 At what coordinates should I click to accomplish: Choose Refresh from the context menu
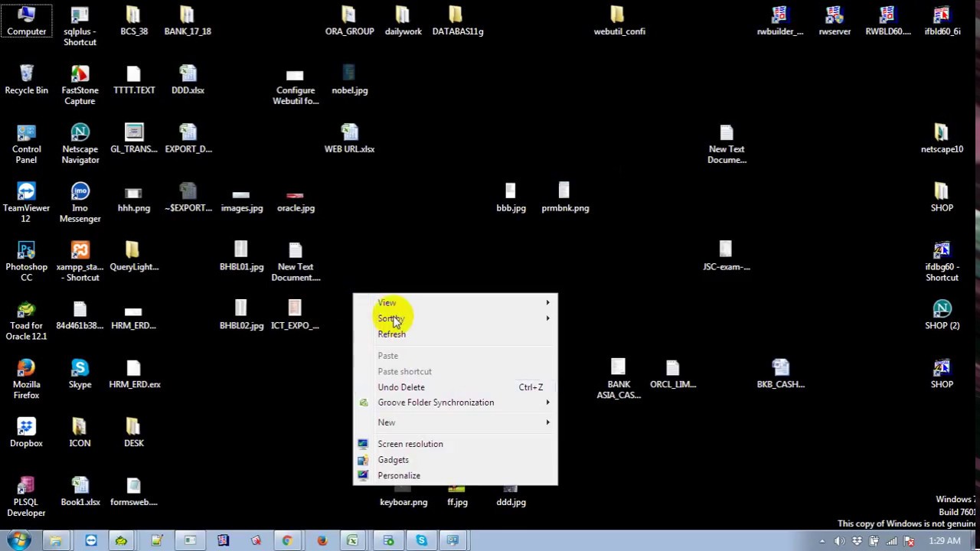[x=456, y=334]
